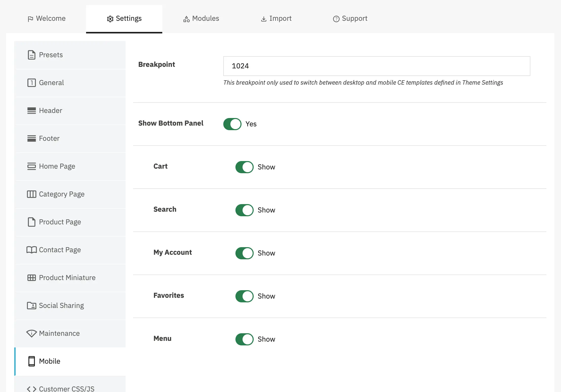561x392 pixels.
Task: Click the Menu setting label
Action: click(162, 339)
